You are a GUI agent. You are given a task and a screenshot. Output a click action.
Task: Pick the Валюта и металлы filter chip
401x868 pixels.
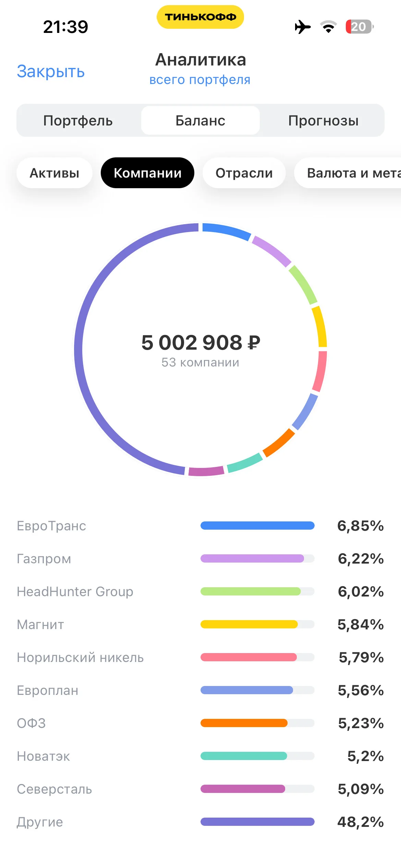(x=348, y=173)
